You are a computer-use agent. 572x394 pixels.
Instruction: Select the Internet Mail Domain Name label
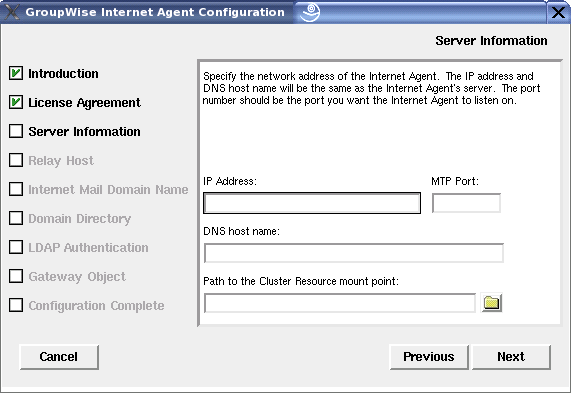click(108, 190)
